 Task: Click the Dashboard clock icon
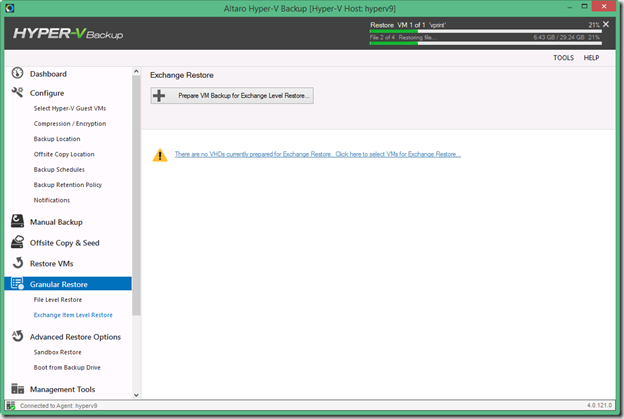click(x=17, y=73)
